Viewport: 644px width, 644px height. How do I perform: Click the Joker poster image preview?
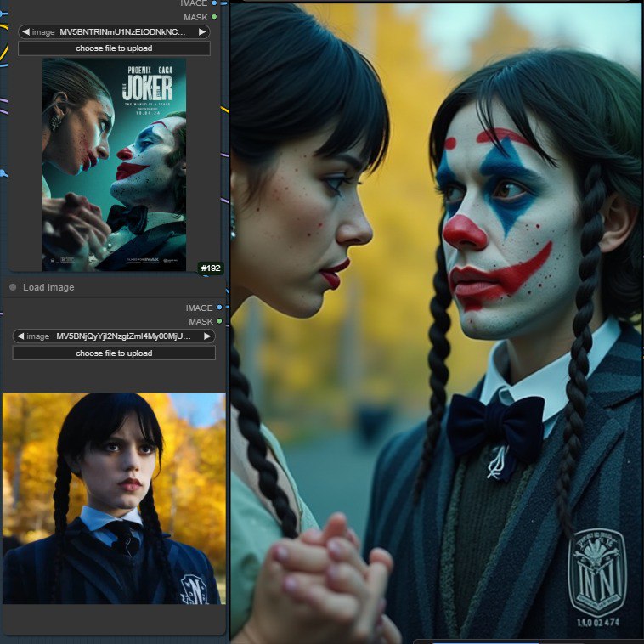(114, 165)
